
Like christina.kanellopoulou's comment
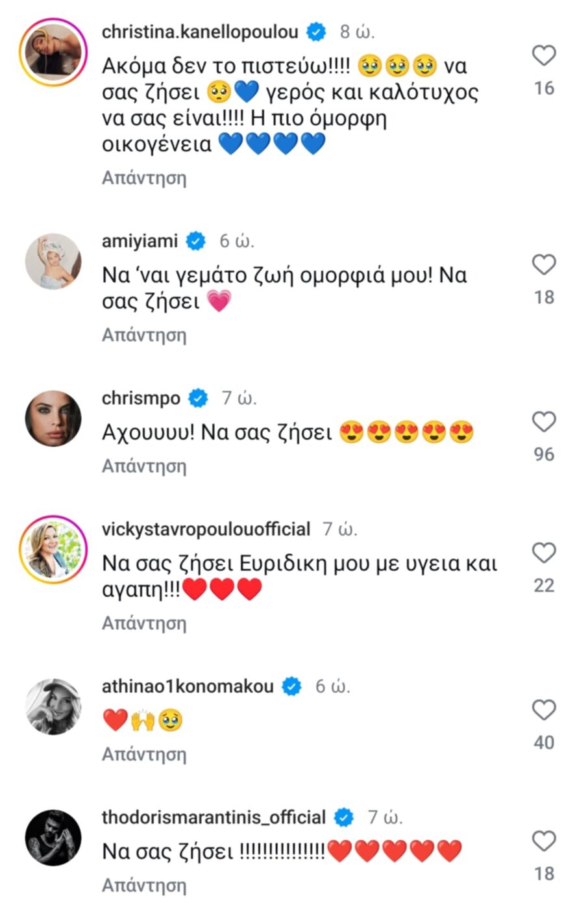click(544, 56)
